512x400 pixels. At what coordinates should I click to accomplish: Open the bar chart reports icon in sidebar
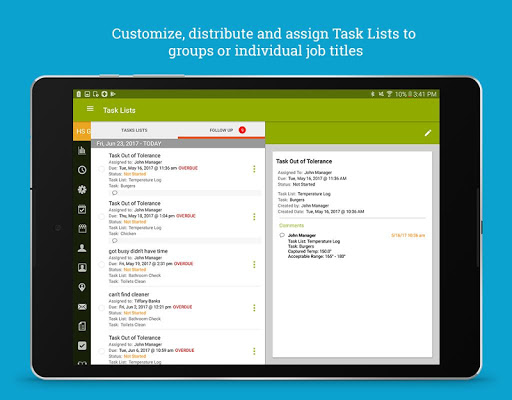(x=82, y=150)
